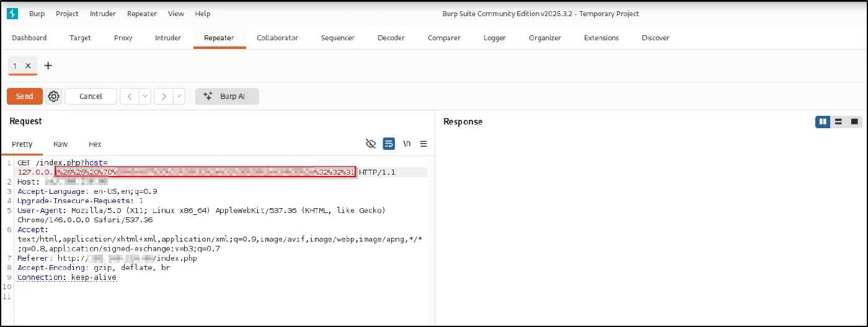868x327 pixels.
Task: Click the Upgrade-Insecure-Requests header line
Action: coord(81,201)
